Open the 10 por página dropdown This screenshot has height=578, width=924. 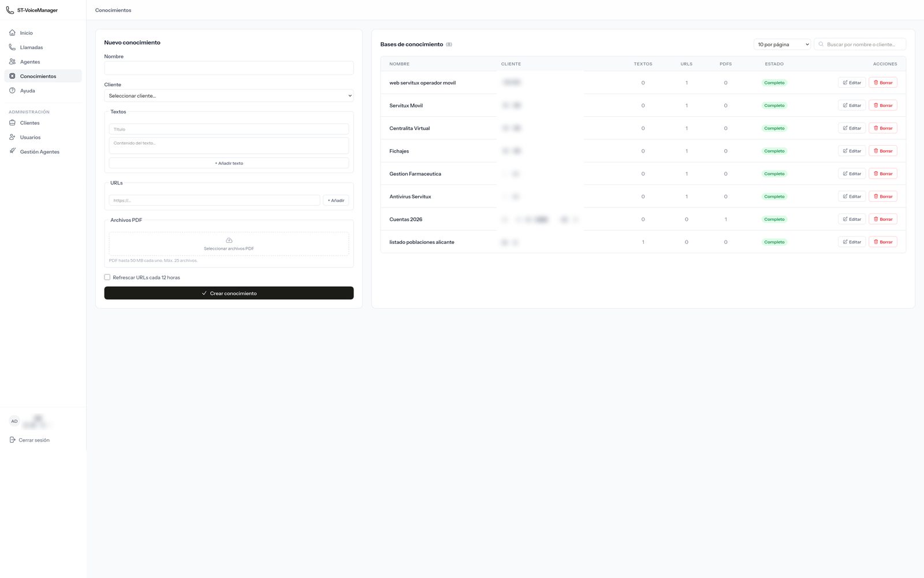[783, 45]
